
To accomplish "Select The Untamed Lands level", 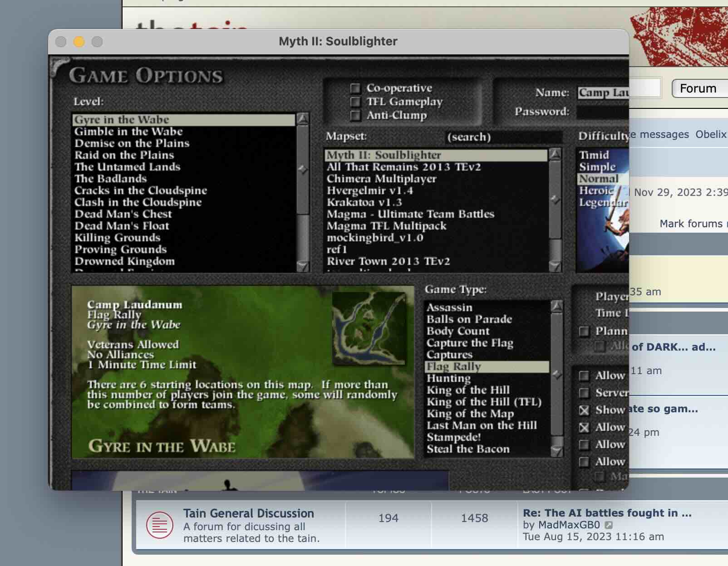I will 183,167.
